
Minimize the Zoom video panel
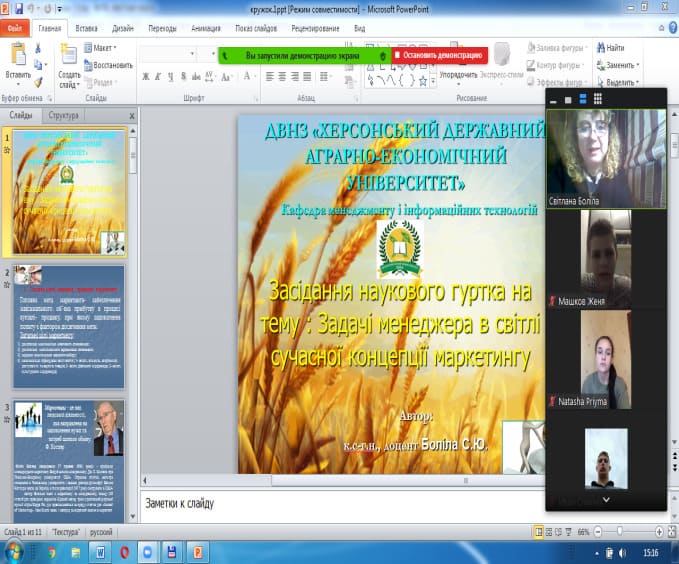(x=553, y=101)
